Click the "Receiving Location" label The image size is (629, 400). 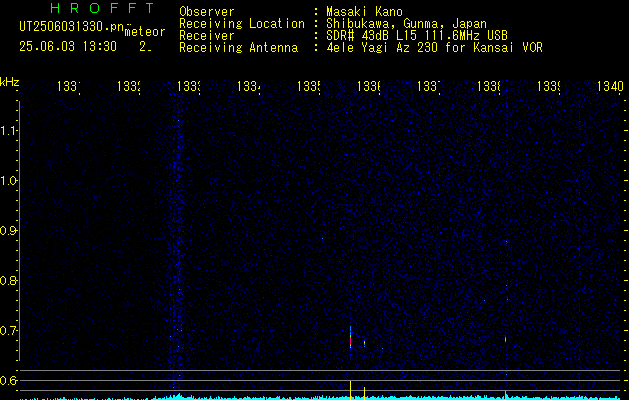coord(242,24)
